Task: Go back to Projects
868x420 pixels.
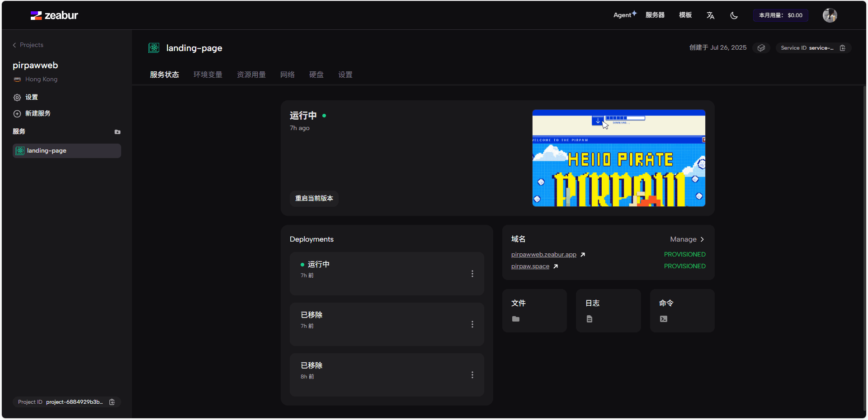Action: (28, 45)
